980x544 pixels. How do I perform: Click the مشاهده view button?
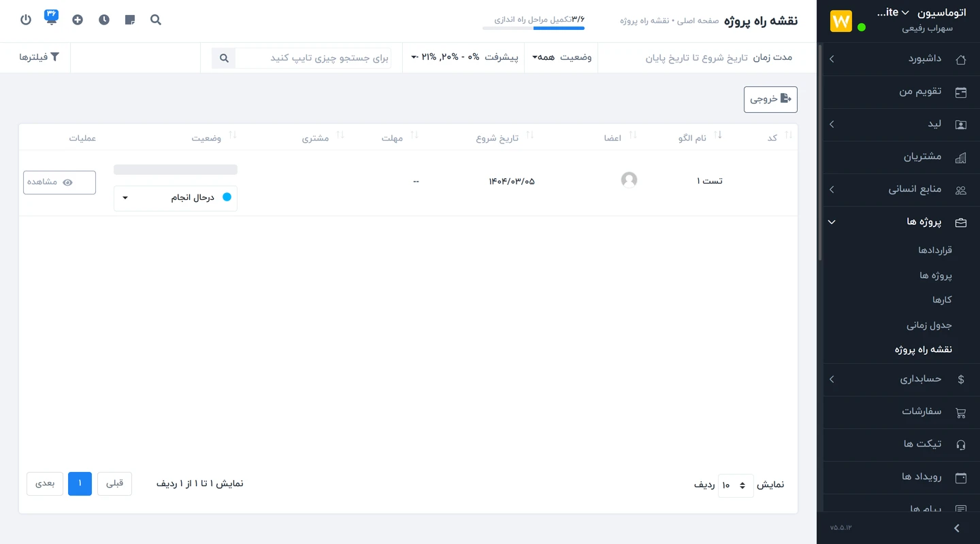coord(59,182)
